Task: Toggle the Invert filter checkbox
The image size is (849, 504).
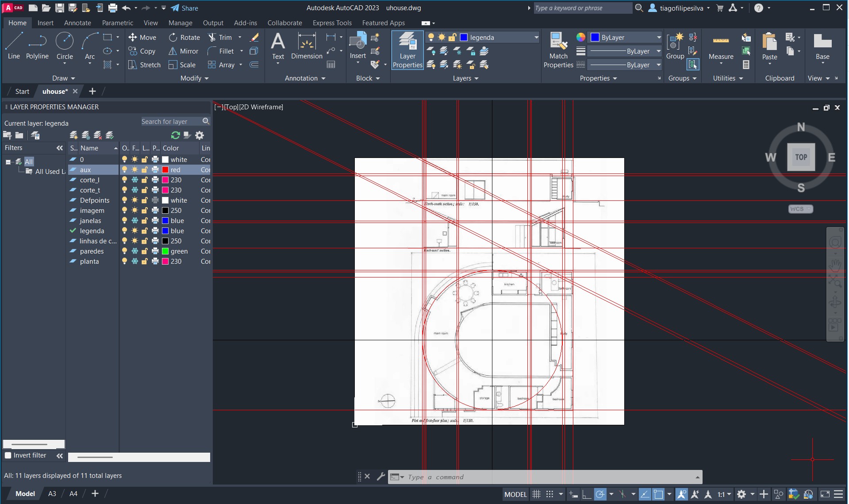Action: [x=8, y=455]
